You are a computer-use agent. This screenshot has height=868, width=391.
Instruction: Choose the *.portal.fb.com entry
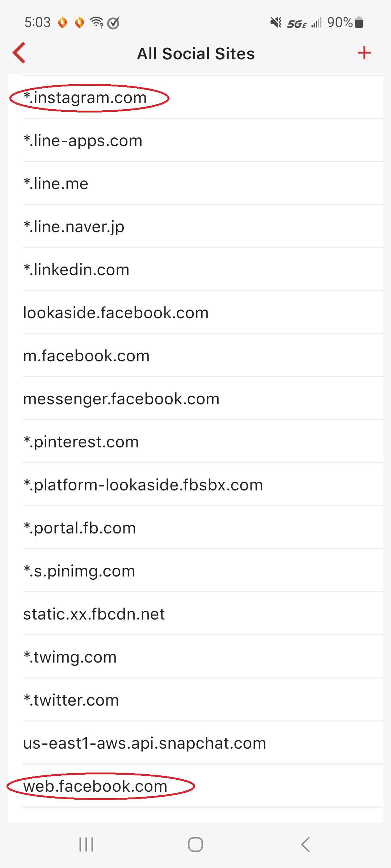coord(80,528)
